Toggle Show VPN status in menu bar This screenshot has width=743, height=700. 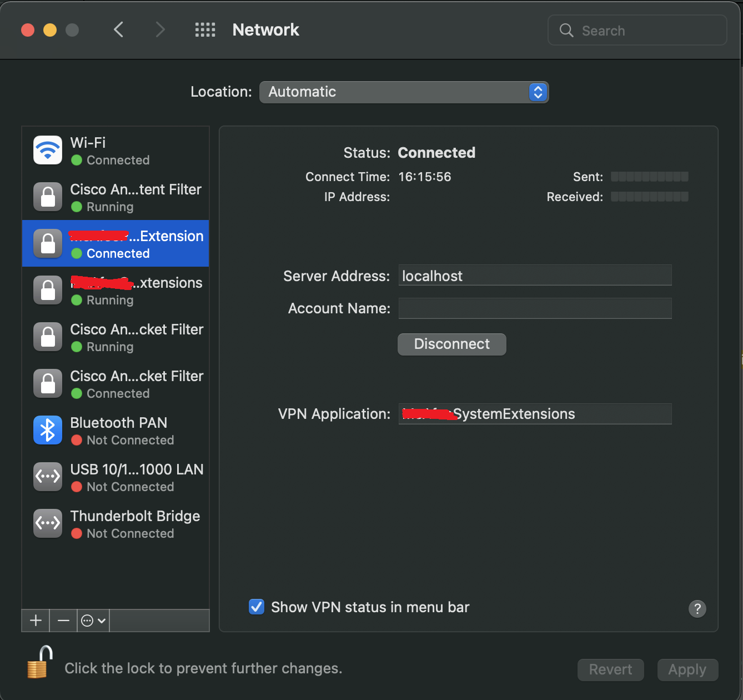[257, 607]
